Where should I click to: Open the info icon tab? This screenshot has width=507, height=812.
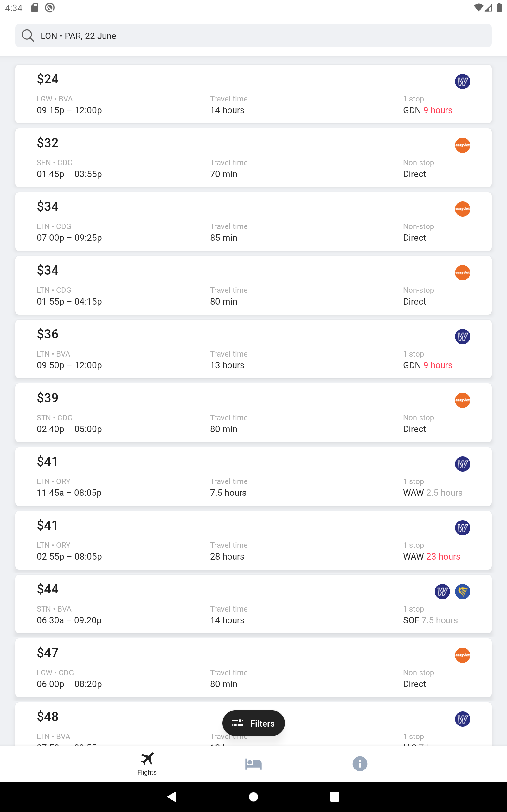pyautogui.click(x=359, y=764)
